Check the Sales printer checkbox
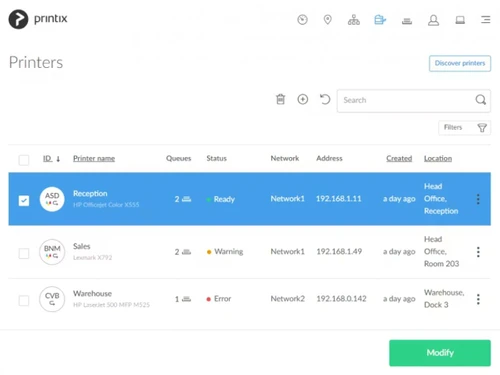Viewport: 500px width, 375px height. pos(24,253)
